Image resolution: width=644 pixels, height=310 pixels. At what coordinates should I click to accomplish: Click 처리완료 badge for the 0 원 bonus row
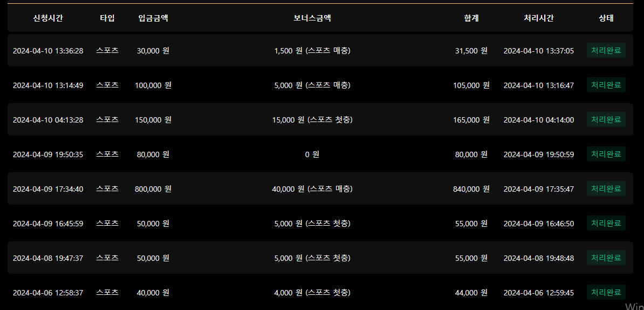point(606,154)
